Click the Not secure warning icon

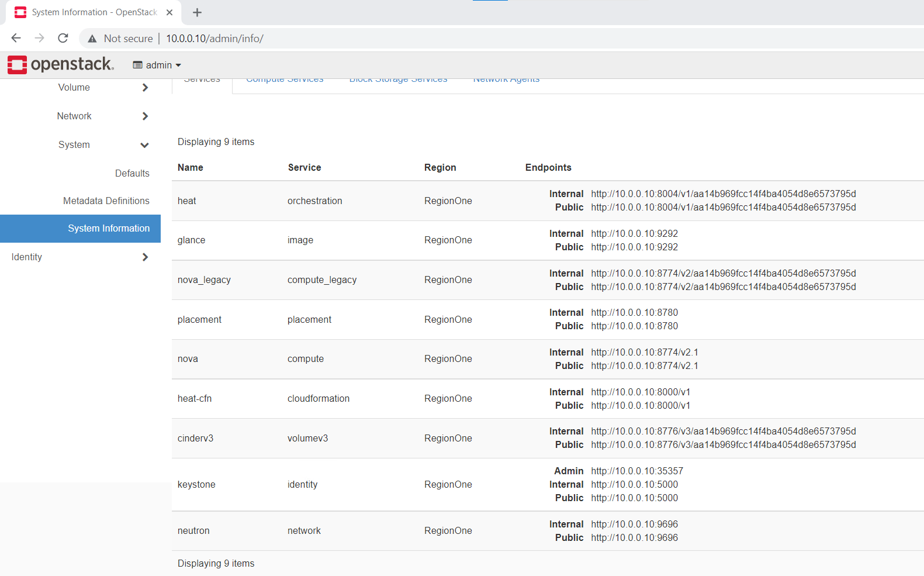pyautogui.click(x=92, y=39)
